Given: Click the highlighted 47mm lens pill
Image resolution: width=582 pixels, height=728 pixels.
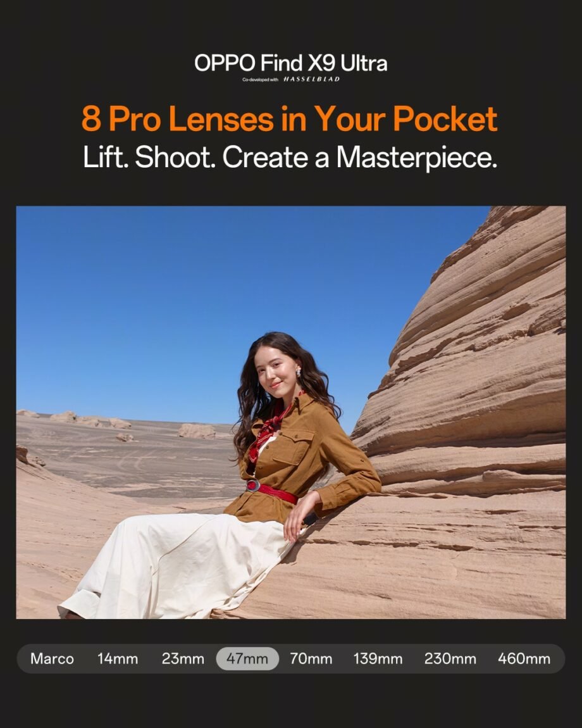Looking at the screenshot, I should pos(247,658).
